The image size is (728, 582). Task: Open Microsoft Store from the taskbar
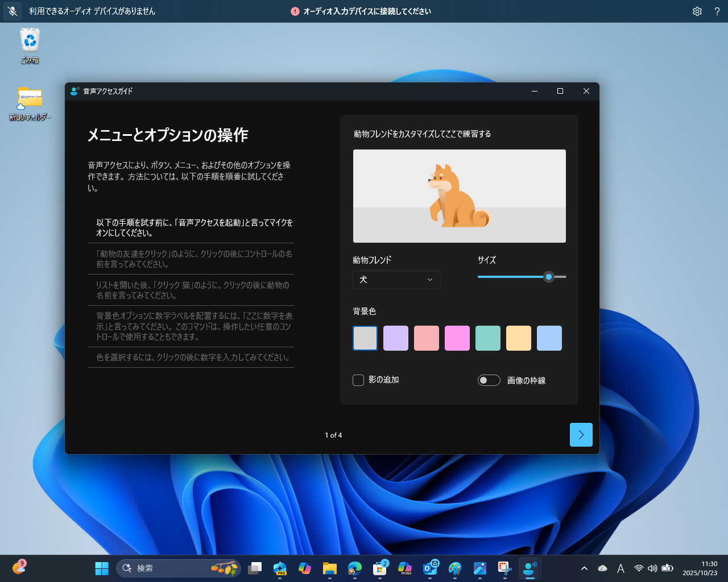tap(380, 568)
